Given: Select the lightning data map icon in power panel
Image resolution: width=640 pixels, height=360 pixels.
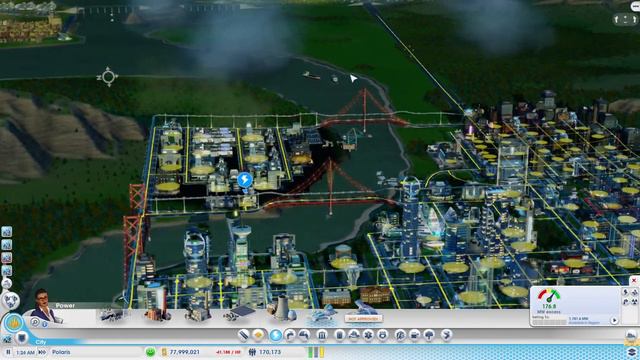Looking at the screenshot, I should [626, 292].
